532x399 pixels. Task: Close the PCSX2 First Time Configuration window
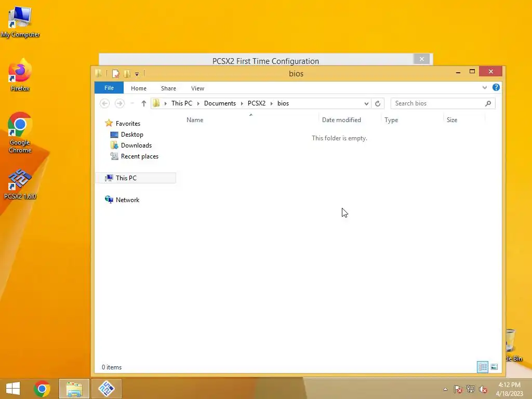click(x=422, y=59)
